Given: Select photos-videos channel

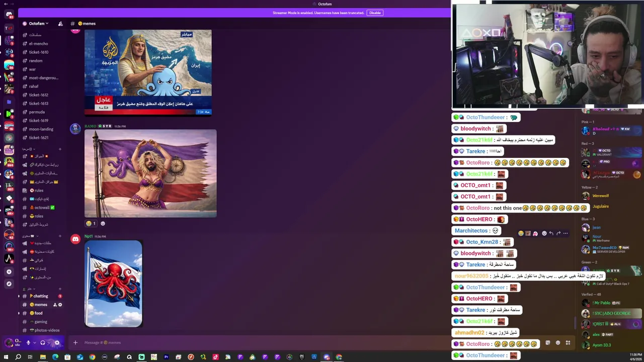Looking at the screenshot, I should pos(42,330).
